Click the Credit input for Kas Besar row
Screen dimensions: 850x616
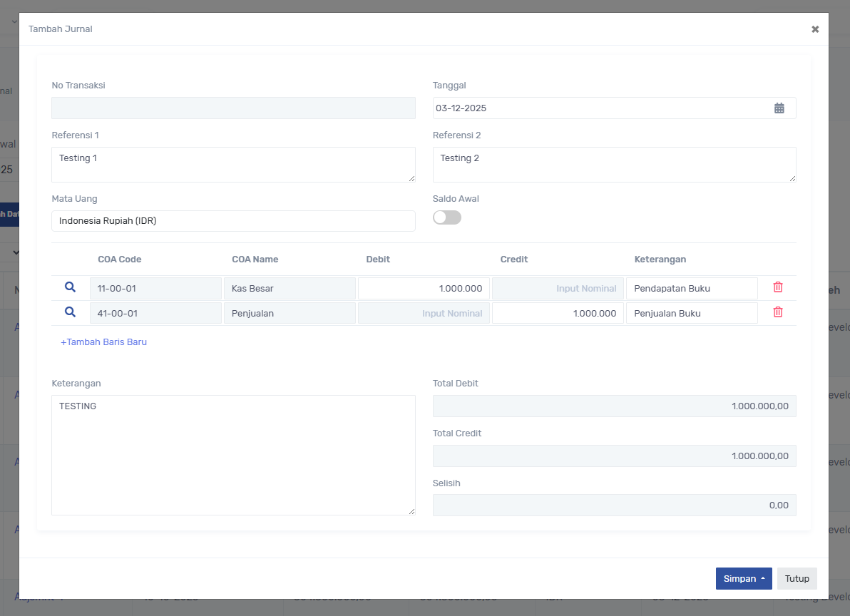(x=558, y=289)
